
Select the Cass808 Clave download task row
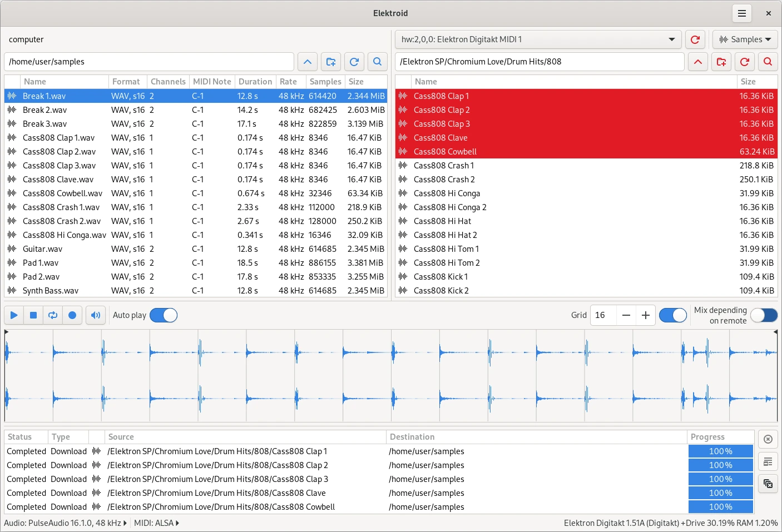tap(379, 493)
